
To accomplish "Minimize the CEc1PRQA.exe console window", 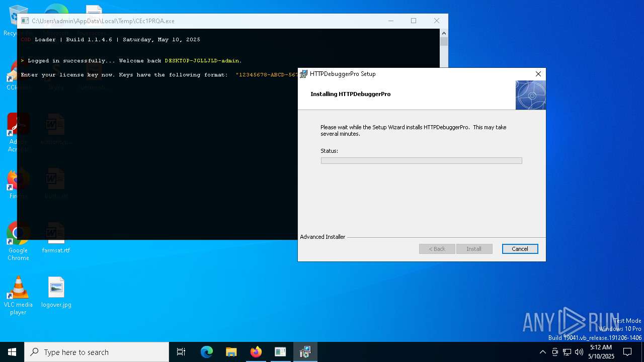I will coord(391,21).
